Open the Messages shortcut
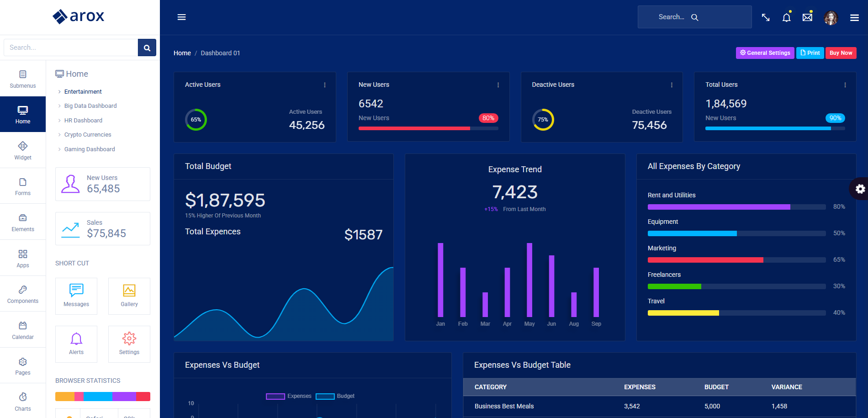This screenshot has height=418, width=868. point(76,296)
